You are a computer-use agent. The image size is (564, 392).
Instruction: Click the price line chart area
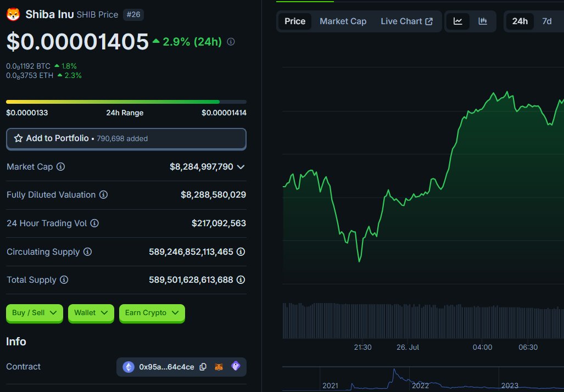click(x=423, y=176)
